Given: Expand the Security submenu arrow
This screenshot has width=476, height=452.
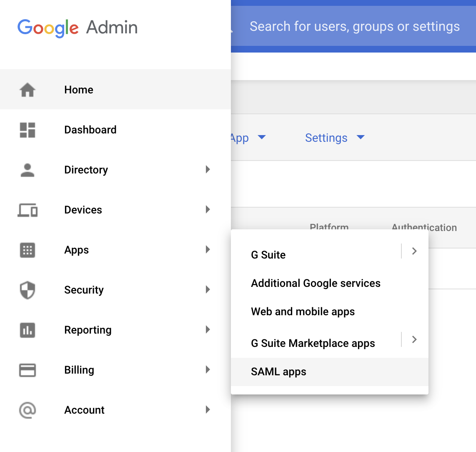Looking at the screenshot, I should pyautogui.click(x=208, y=289).
